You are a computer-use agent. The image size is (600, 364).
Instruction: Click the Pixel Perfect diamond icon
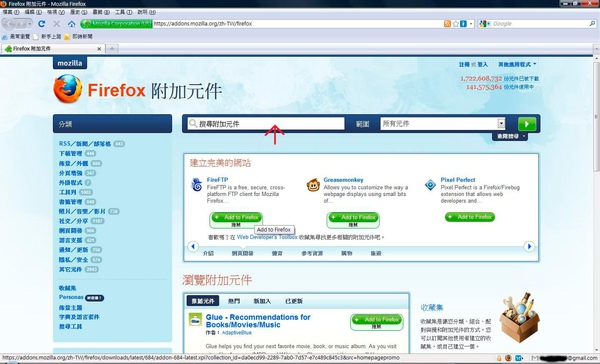(430, 185)
